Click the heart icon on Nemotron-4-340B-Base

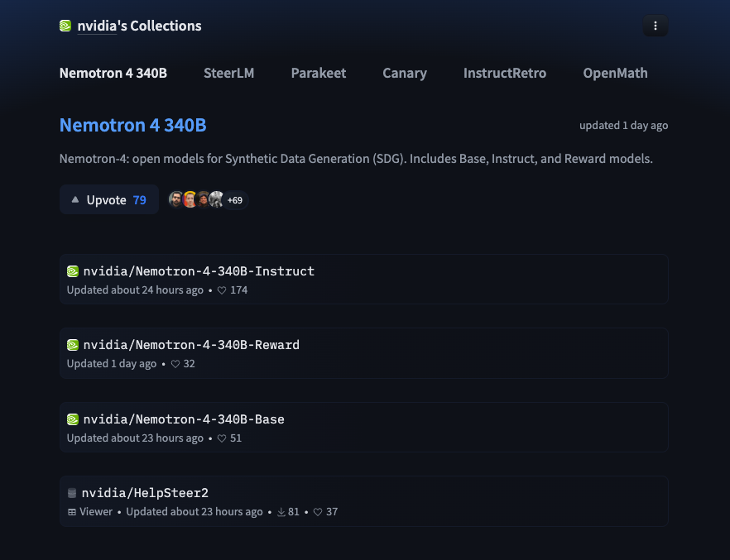point(222,438)
